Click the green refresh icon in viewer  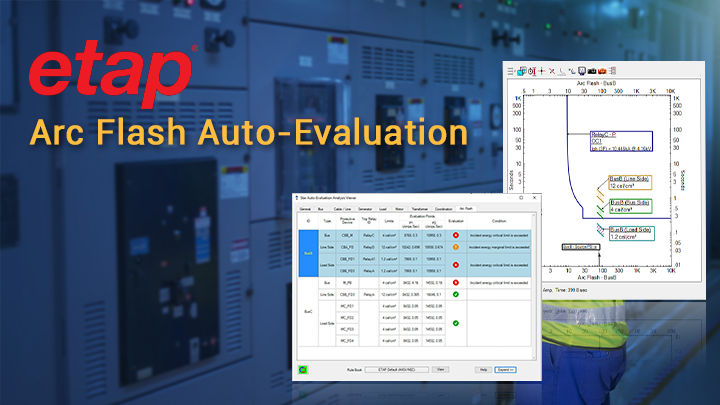tap(303, 370)
